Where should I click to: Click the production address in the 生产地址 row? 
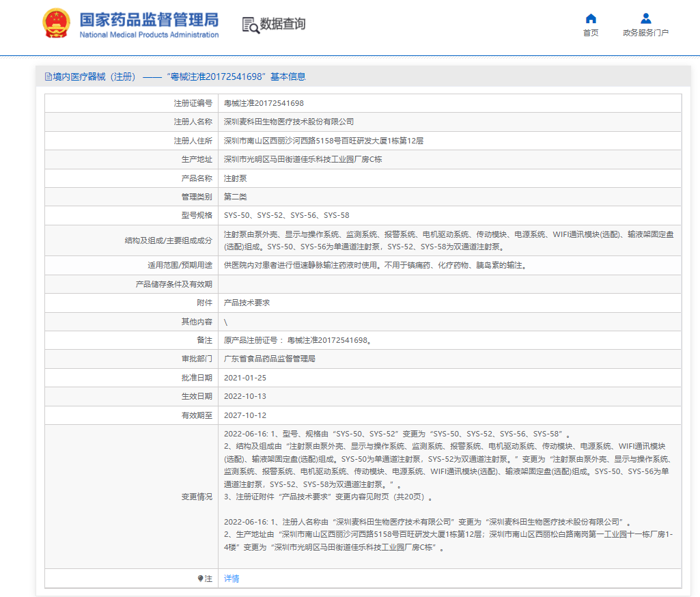303,159
